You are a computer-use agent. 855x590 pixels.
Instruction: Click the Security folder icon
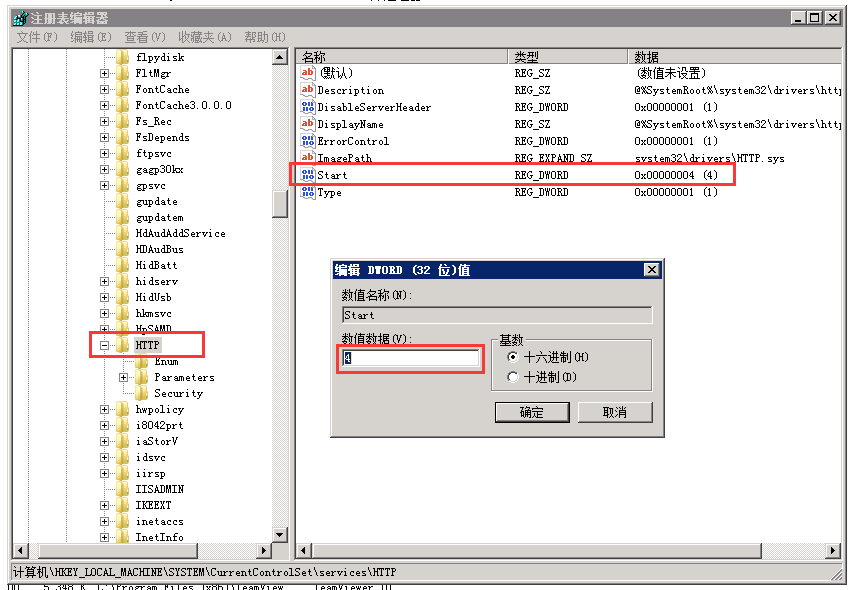142,393
